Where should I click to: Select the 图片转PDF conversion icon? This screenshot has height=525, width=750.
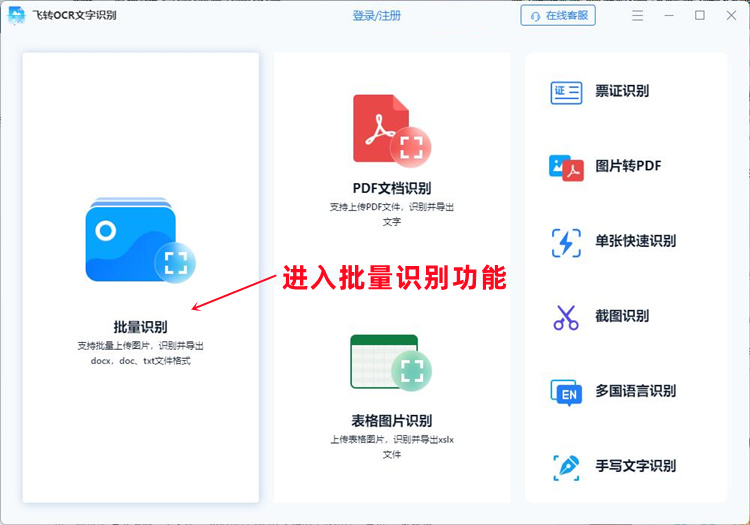tap(566, 167)
